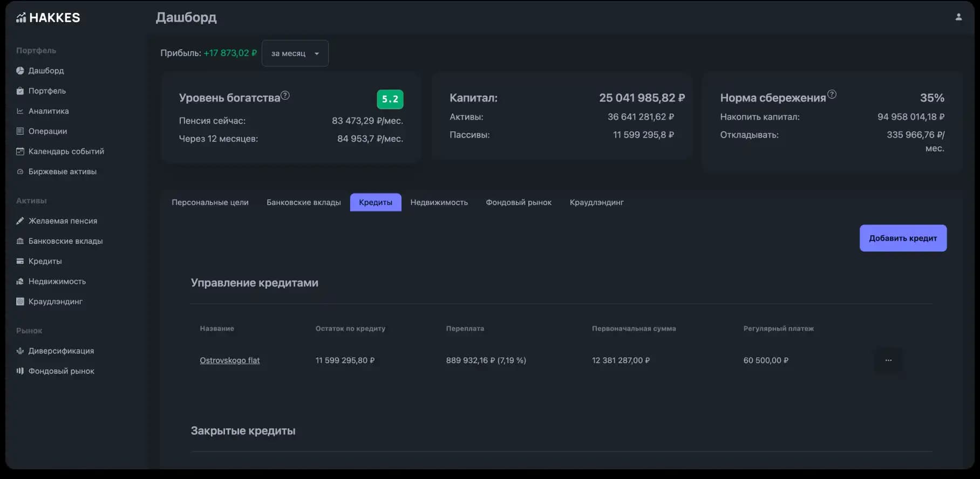Click the Аналитика chart icon
The height and width of the screenshot is (479, 980).
20,111
